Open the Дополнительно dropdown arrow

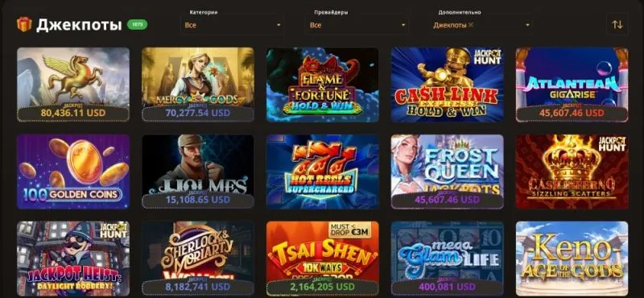[x=527, y=25]
